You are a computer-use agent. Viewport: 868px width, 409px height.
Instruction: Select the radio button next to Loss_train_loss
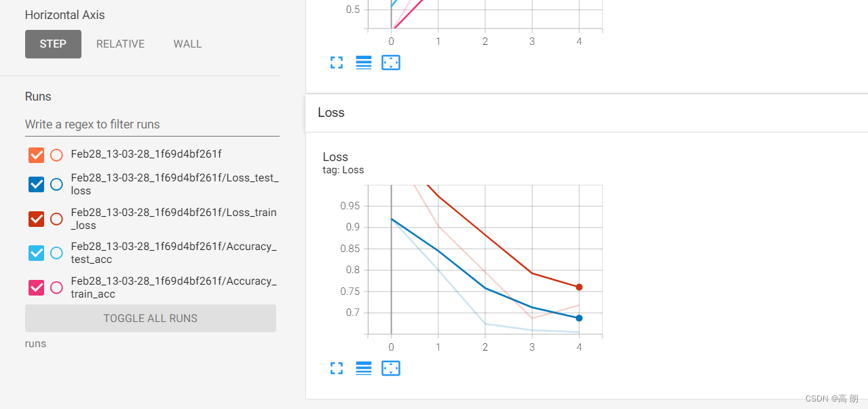[x=56, y=219]
